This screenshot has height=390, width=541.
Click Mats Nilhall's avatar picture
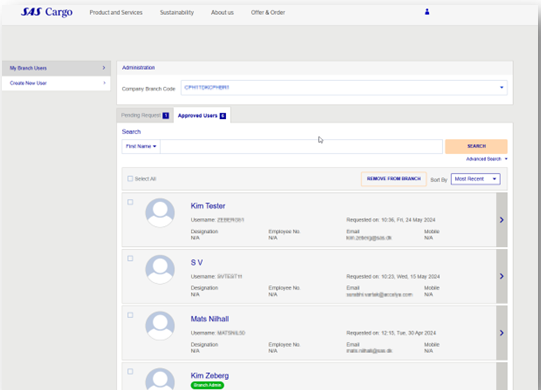(x=160, y=326)
